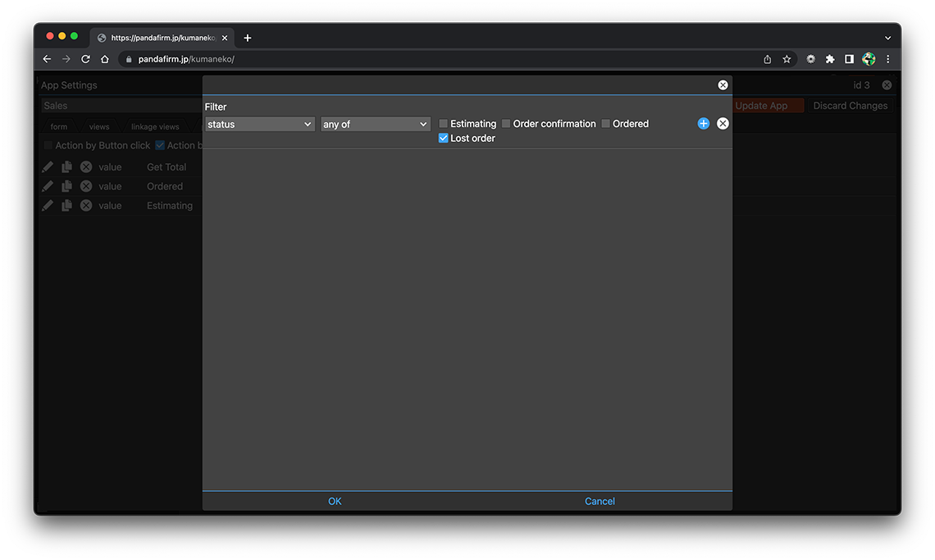Open the browser extensions puzzle icon
The height and width of the screenshot is (560, 935).
(830, 59)
